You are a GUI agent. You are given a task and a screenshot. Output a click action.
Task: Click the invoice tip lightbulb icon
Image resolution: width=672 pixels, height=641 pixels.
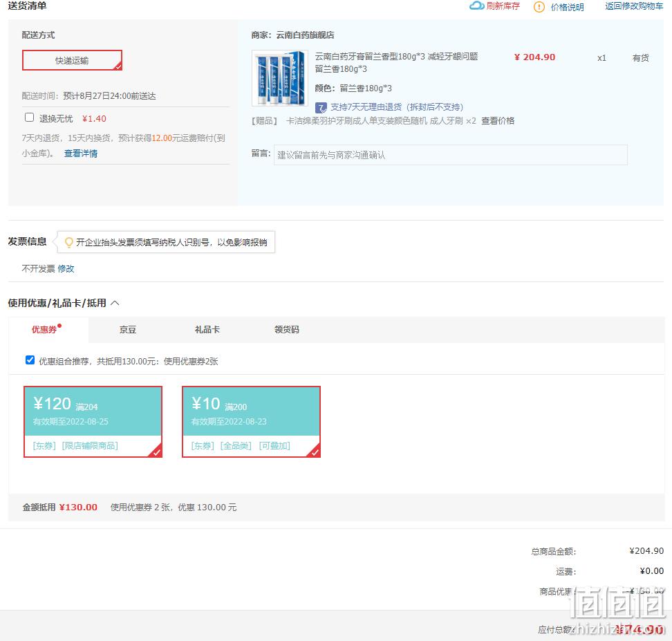coord(68,243)
